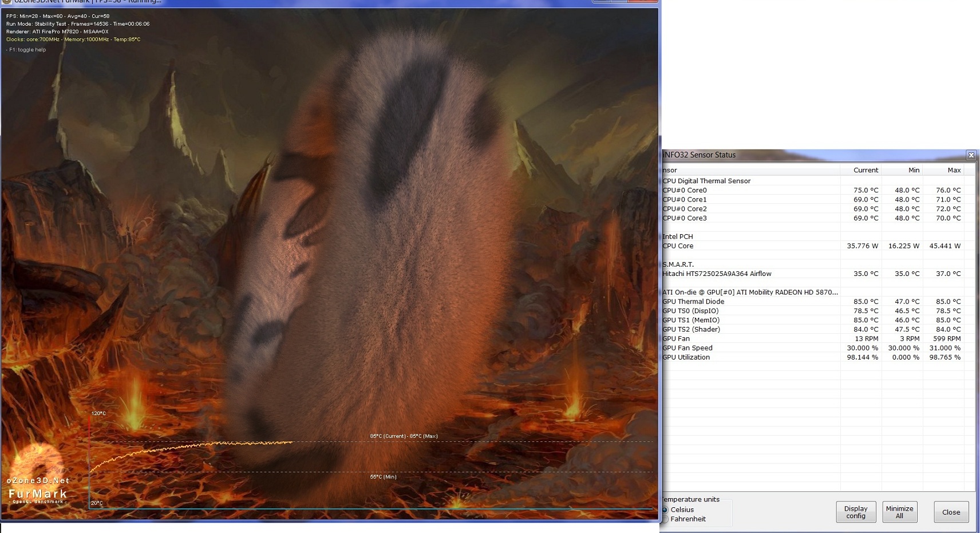Image resolution: width=980 pixels, height=533 pixels.
Task: Select the GPU Fan Speed row label
Action: (x=687, y=348)
